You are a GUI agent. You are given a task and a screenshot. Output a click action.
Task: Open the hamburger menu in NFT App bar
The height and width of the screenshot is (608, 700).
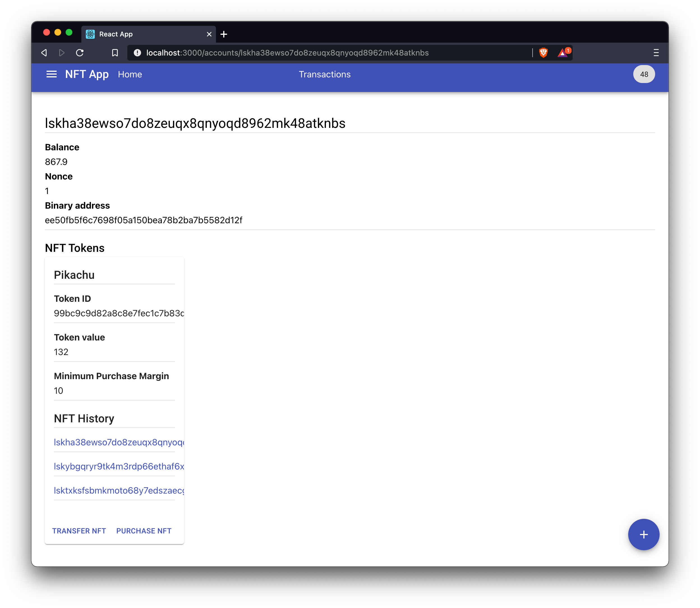point(51,74)
